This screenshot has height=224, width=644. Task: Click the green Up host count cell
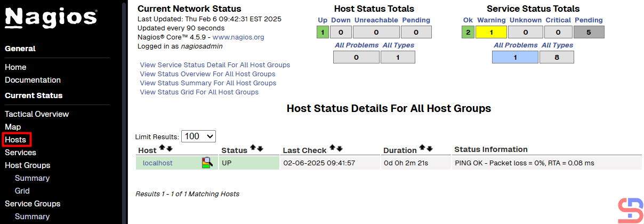(323, 33)
